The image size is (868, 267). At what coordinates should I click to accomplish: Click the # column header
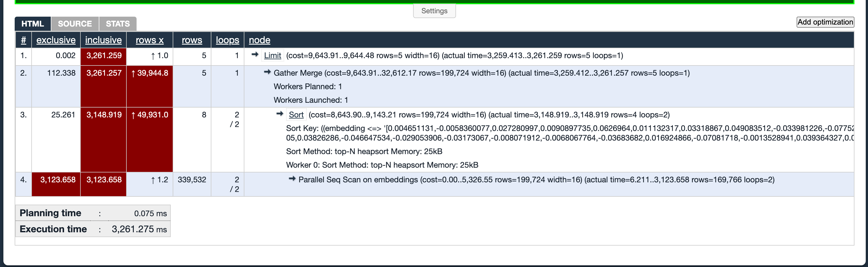(24, 40)
